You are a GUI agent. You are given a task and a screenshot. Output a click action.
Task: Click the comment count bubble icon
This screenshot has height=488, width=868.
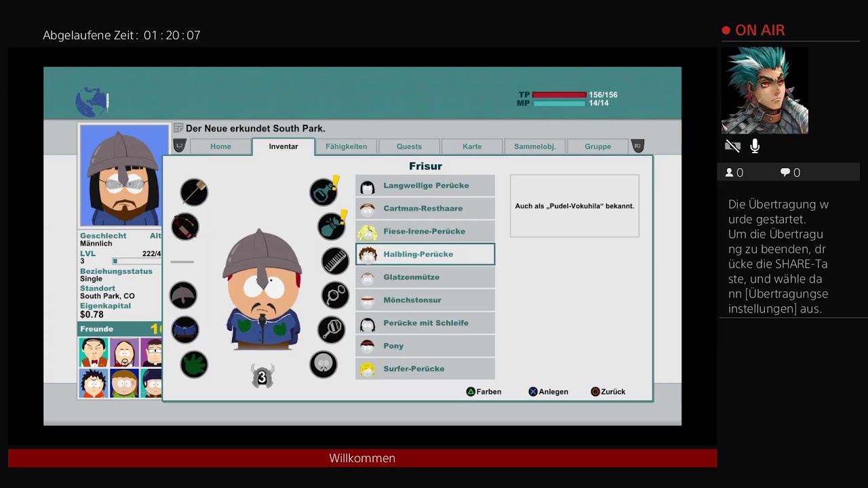click(x=785, y=173)
